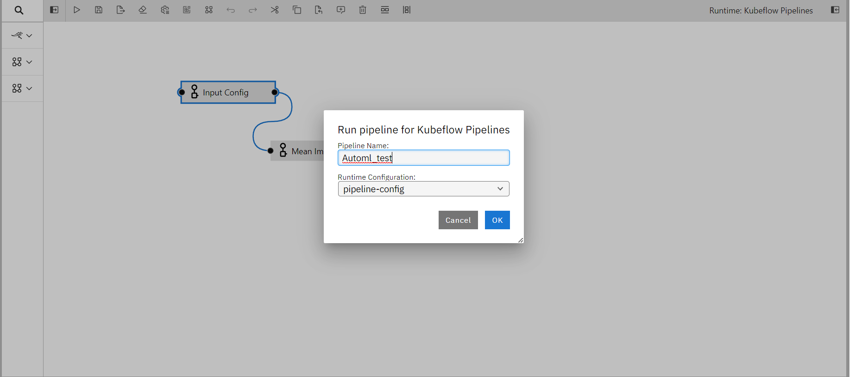Open Runtimes via the gear-list icon
868x377 pixels.
(165, 10)
